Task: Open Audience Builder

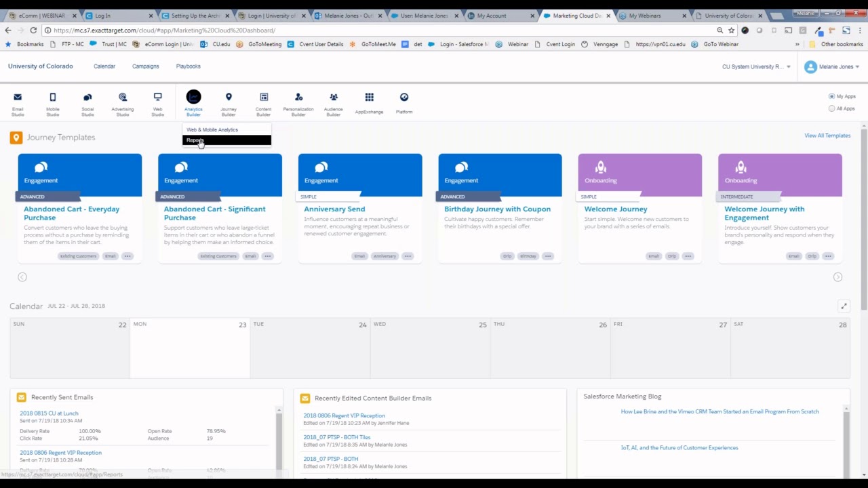Action: pos(334,104)
